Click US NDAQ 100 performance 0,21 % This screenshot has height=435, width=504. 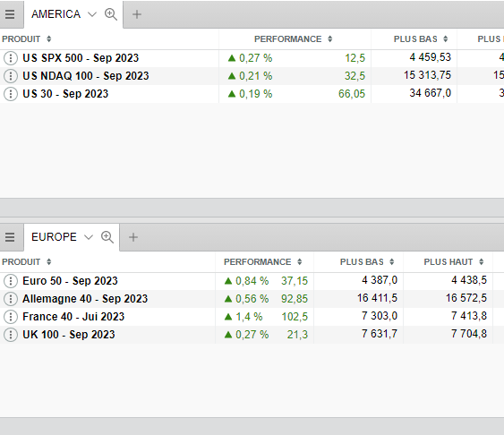click(x=255, y=76)
